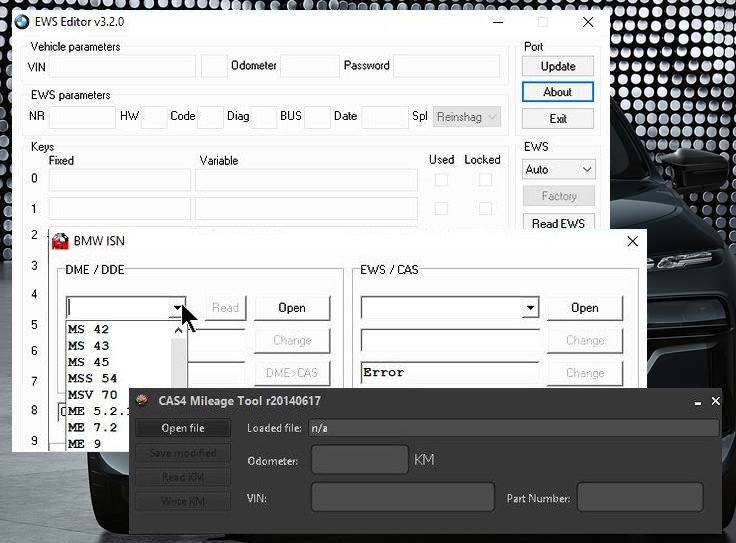Screen dimensions: 736x543
Task: Select ME 7.2 from the DME list
Action: coord(92,428)
